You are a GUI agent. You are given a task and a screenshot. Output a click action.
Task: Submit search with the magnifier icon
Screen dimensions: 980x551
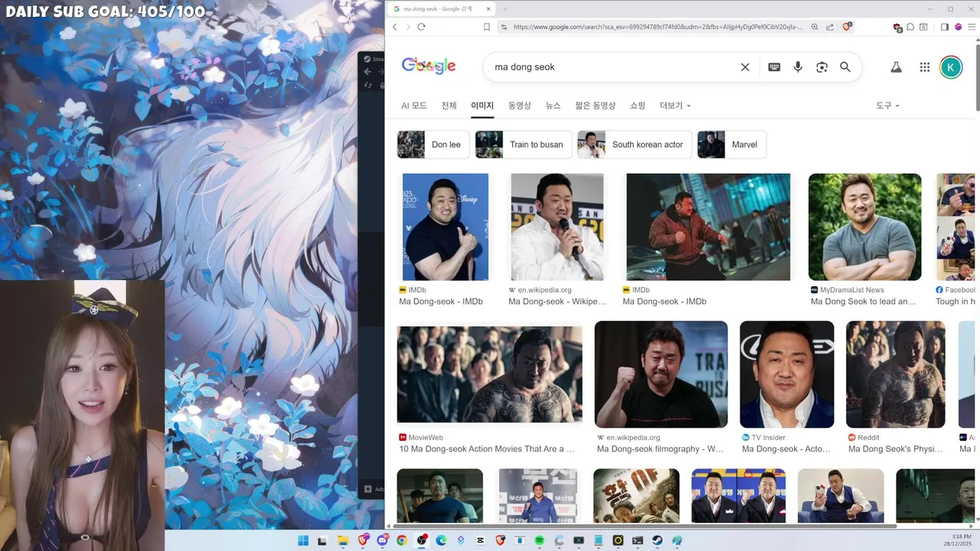[x=845, y=67]
